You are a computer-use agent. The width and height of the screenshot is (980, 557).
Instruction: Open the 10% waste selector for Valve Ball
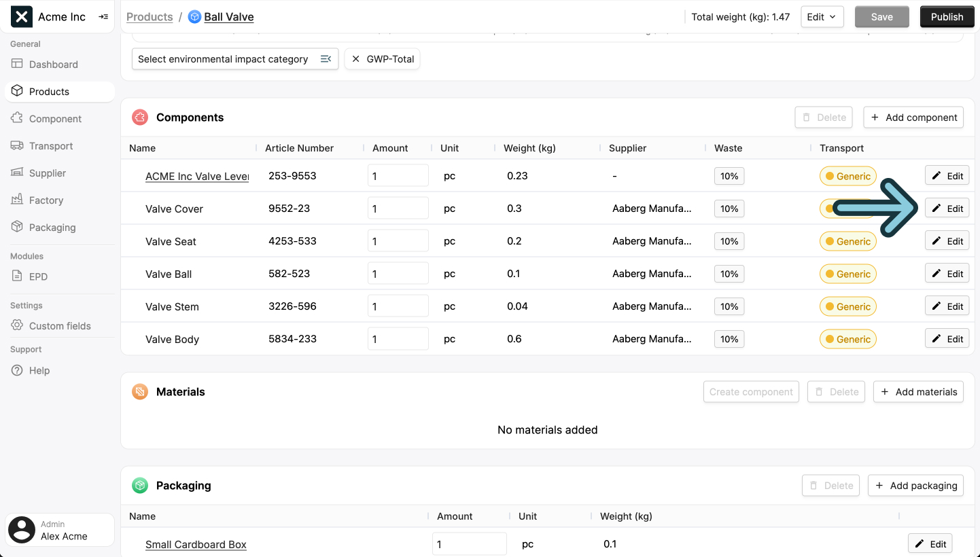coord(729,274)
